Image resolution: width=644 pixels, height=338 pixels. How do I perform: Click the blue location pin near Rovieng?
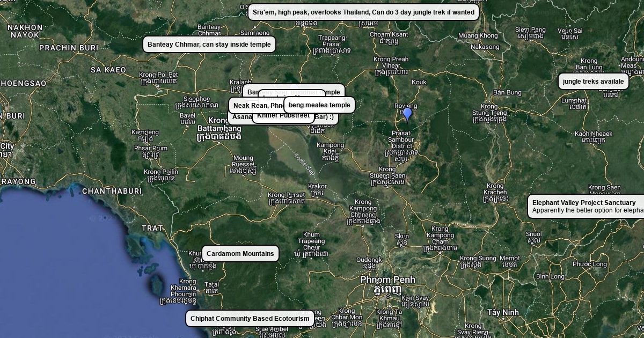pyautogui.click(x=407, y=114)
